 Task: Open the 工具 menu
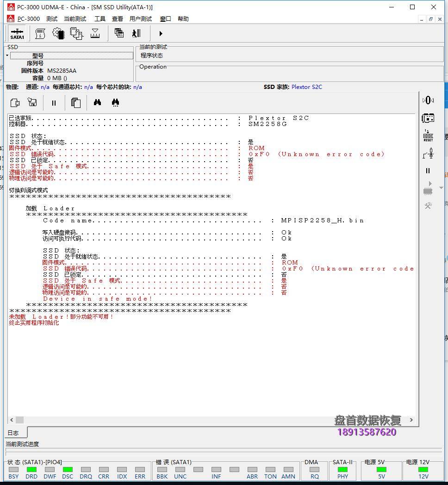pos(100,19)
